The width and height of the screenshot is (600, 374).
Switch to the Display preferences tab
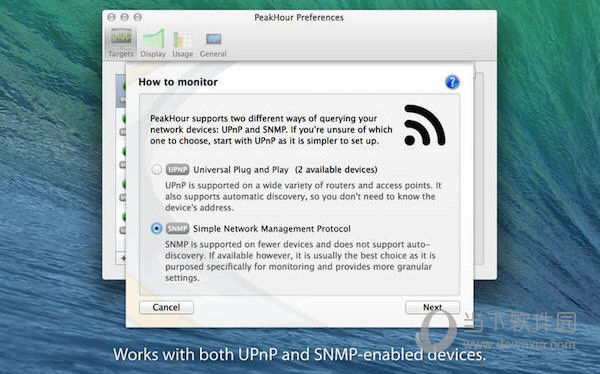153,43
